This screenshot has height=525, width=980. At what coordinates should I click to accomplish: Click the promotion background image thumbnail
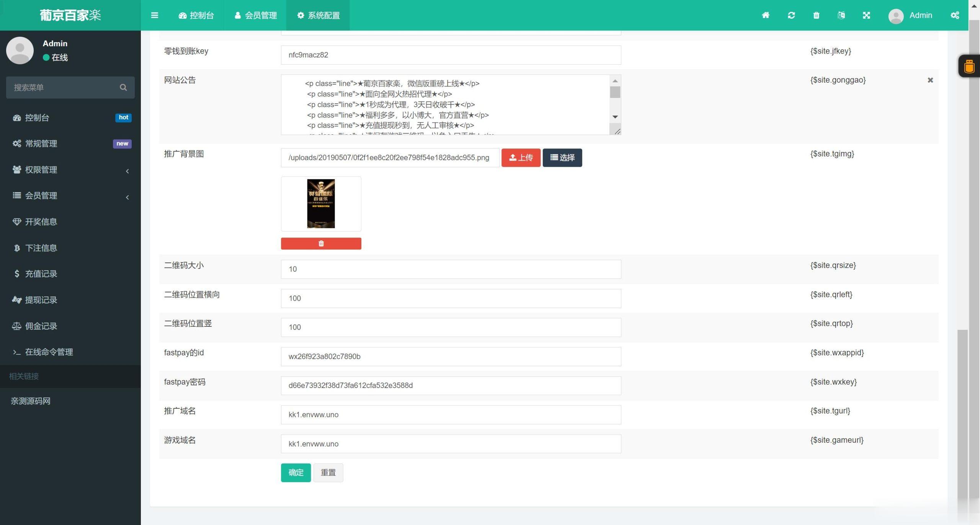pyautogui.click(x=321, y=204)
